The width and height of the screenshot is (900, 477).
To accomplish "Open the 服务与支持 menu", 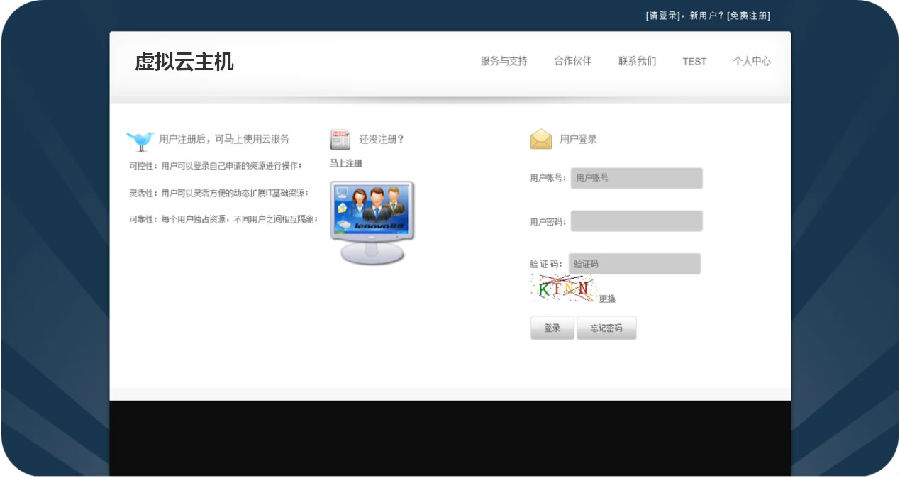I will coord(503,61).
